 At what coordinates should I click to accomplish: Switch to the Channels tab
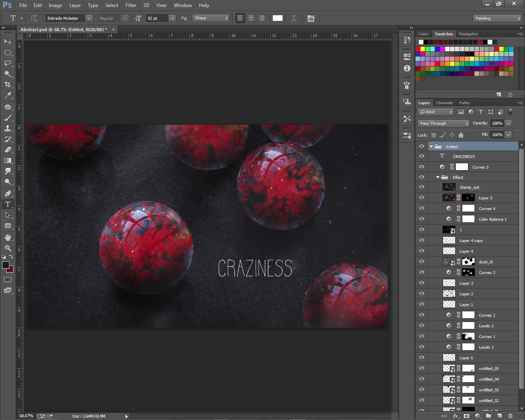coord(444,103)
